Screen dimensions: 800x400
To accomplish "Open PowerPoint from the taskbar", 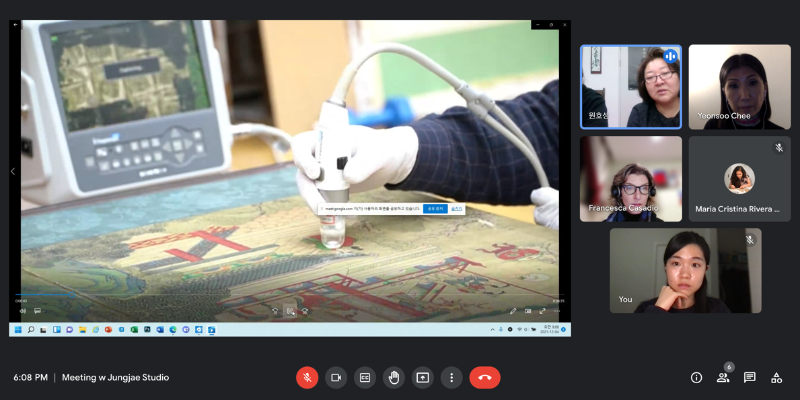I will coord(108,330).
